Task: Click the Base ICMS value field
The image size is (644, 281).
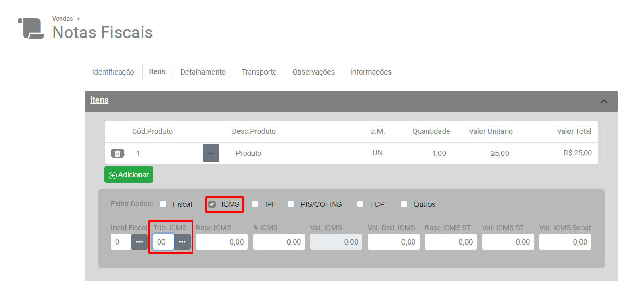Action: [x=222, y=242]
